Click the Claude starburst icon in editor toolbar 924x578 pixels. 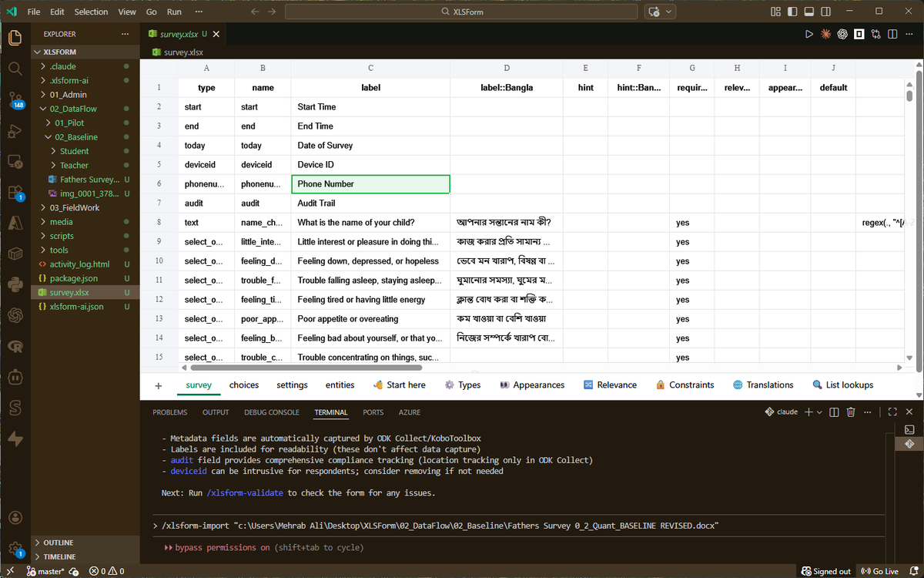pos(825,34)
